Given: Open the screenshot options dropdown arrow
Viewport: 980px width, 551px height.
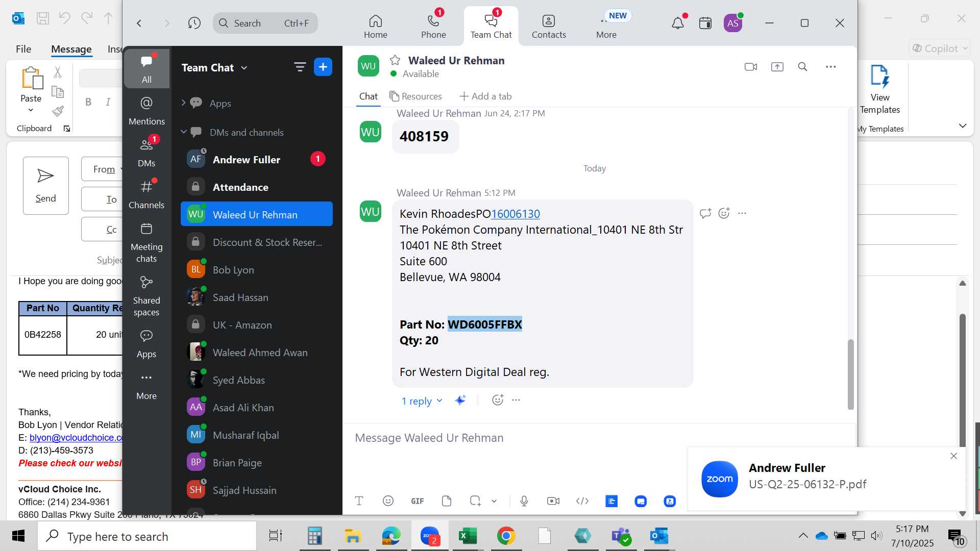Looking at the screenshot, I should click(x=494, y=501).
